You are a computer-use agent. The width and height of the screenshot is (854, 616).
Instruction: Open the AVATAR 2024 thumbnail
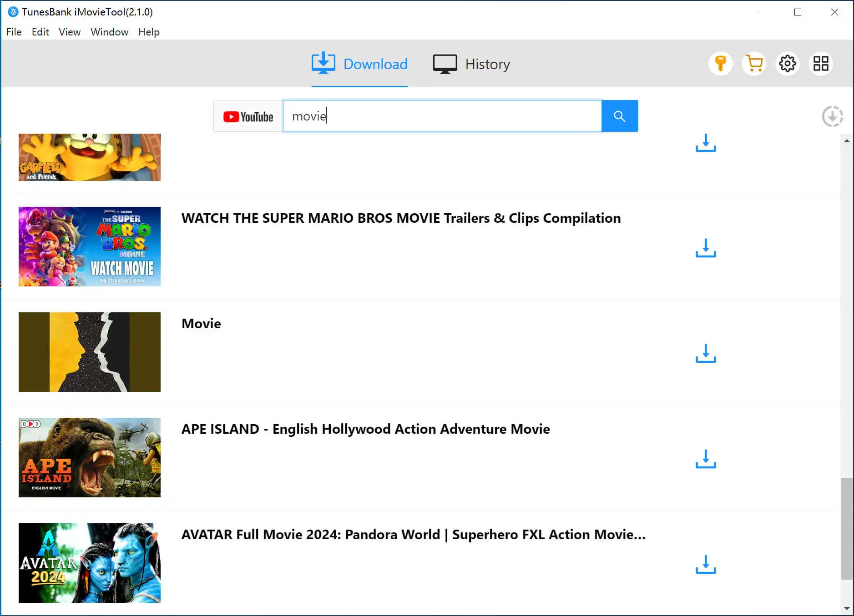click(x=90, y=563)
